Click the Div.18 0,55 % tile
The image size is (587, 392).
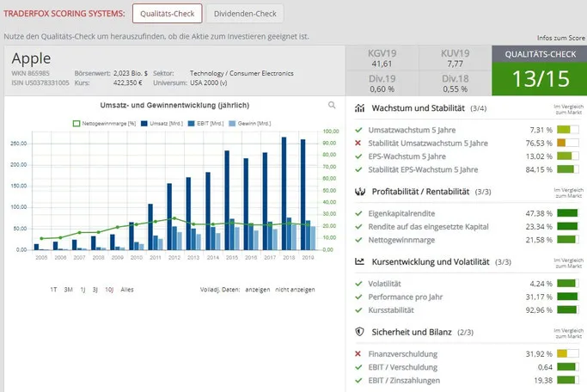[x=456, y=83]
